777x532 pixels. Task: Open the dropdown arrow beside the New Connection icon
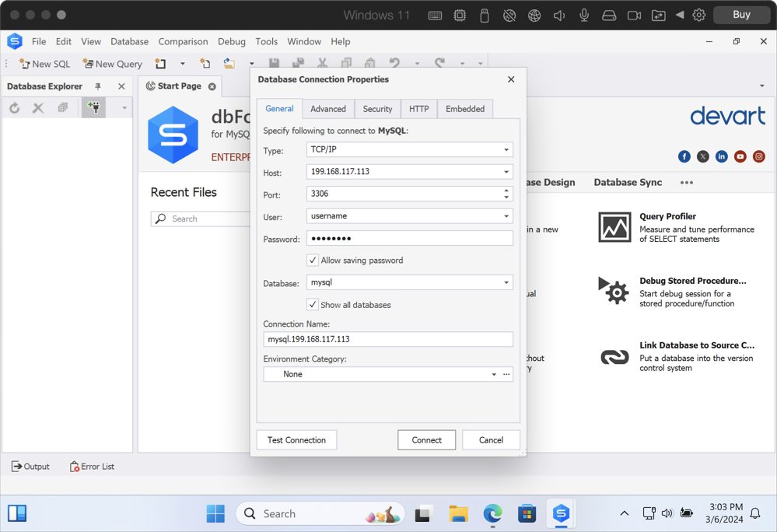(x=124, y=107)
